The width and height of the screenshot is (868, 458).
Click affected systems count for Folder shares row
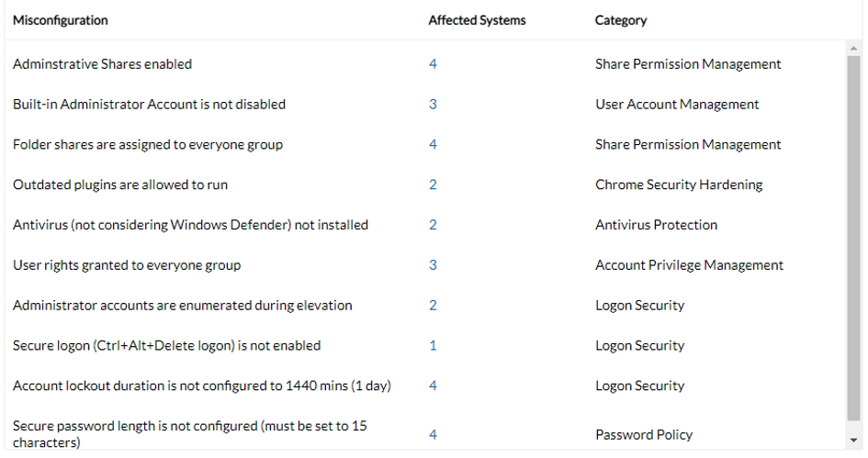point(433,145)
